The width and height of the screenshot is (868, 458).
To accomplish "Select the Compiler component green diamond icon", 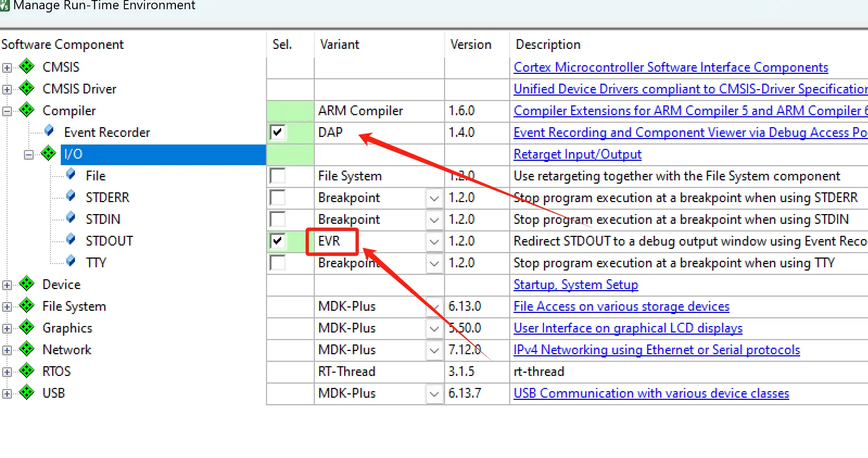I will (26, 110).
